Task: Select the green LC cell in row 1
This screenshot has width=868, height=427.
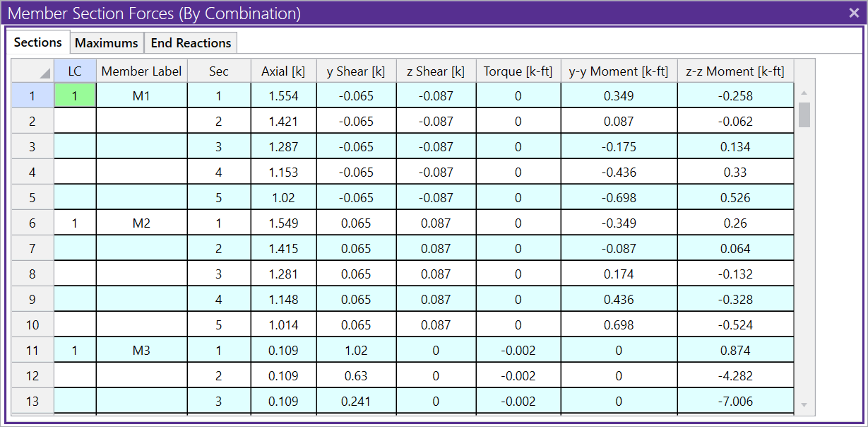Action: [75, 96]
